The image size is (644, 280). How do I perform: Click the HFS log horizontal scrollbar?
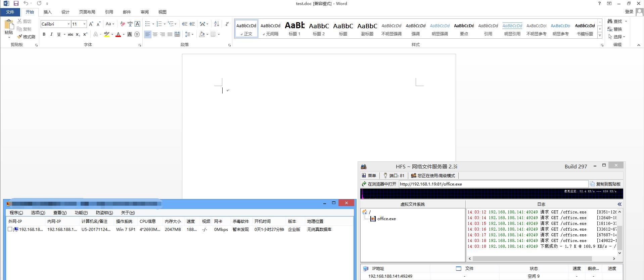pyautogui.click(x=532, y=258)
